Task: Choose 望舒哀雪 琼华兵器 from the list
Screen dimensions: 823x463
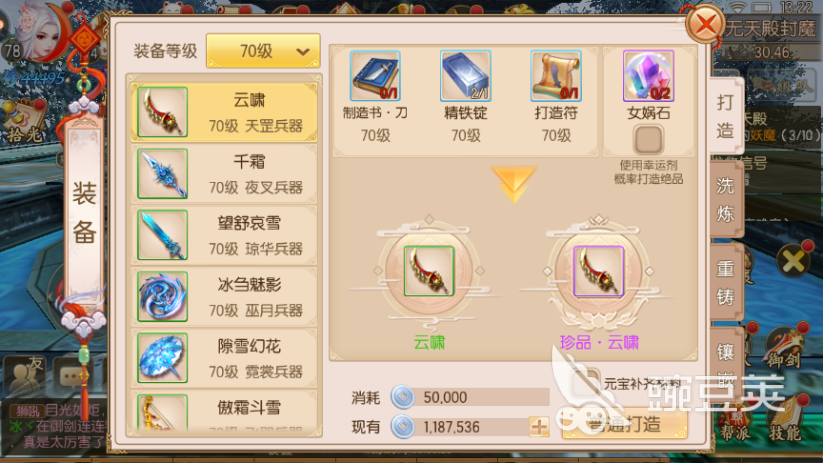Action: (x=224, y=235)
